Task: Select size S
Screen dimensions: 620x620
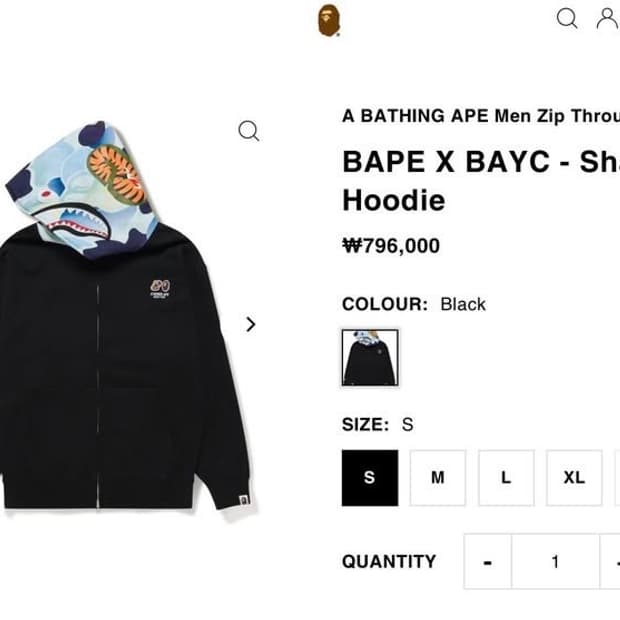Action: click(x=370, y=478)
